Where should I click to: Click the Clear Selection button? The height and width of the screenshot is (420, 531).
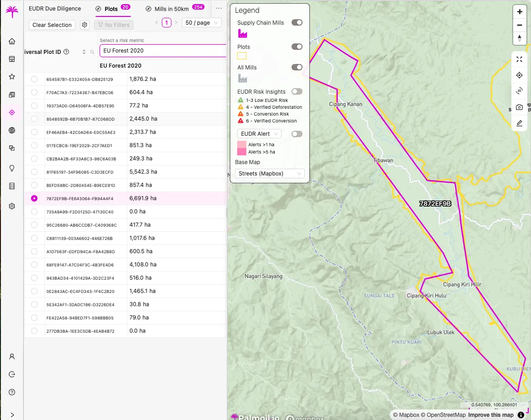[52, 25]
